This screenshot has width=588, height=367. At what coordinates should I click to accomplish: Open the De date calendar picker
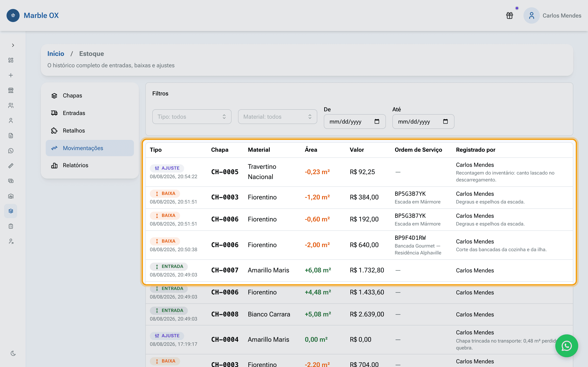[377, 121]
